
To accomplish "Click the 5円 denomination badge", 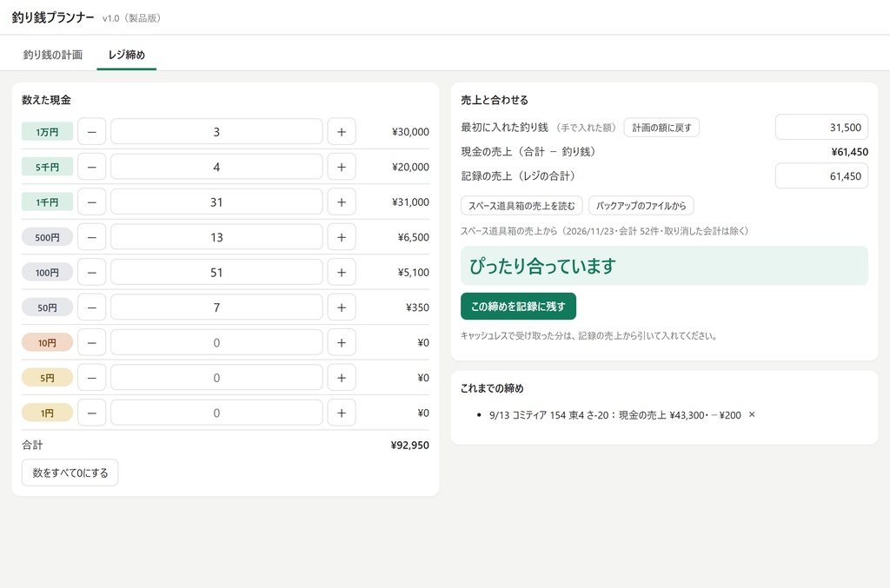I will pos(47,378).
